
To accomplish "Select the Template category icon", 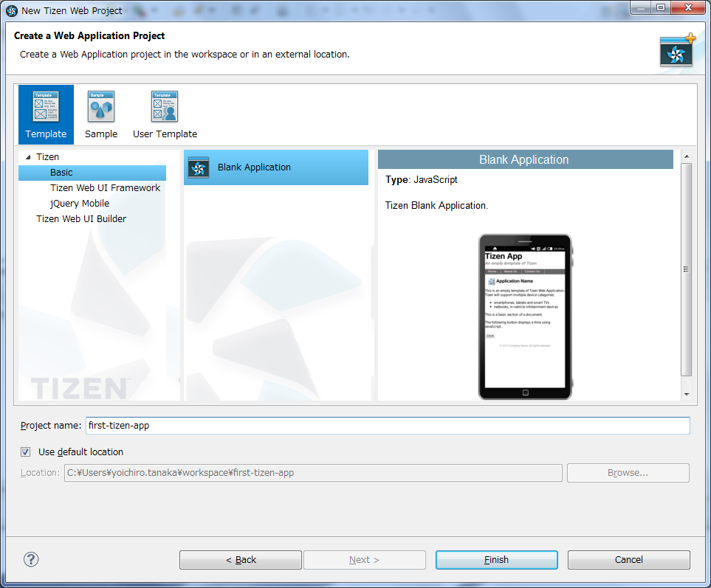I will (x=46, y=114).
